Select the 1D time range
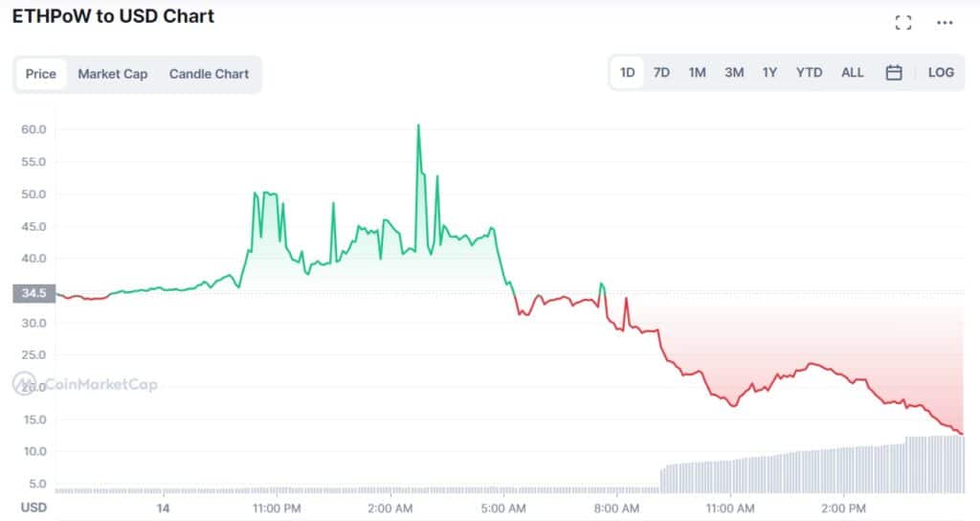 point(628,73)
